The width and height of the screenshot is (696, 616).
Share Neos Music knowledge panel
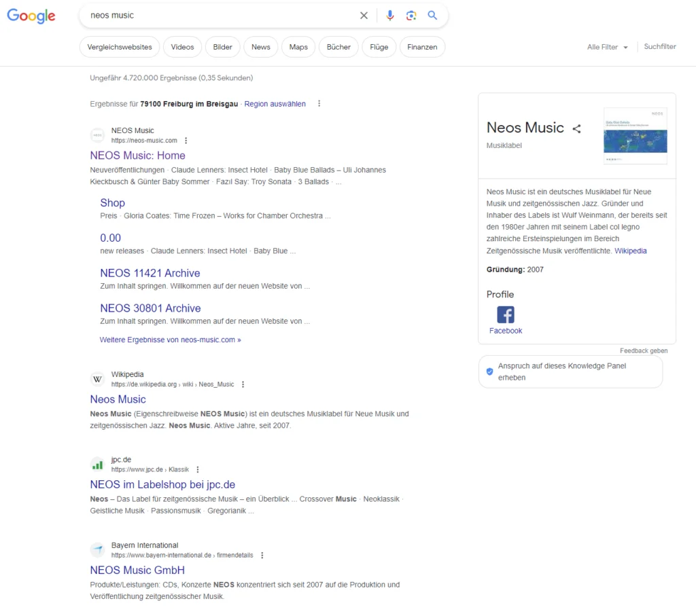pos(576,128)
